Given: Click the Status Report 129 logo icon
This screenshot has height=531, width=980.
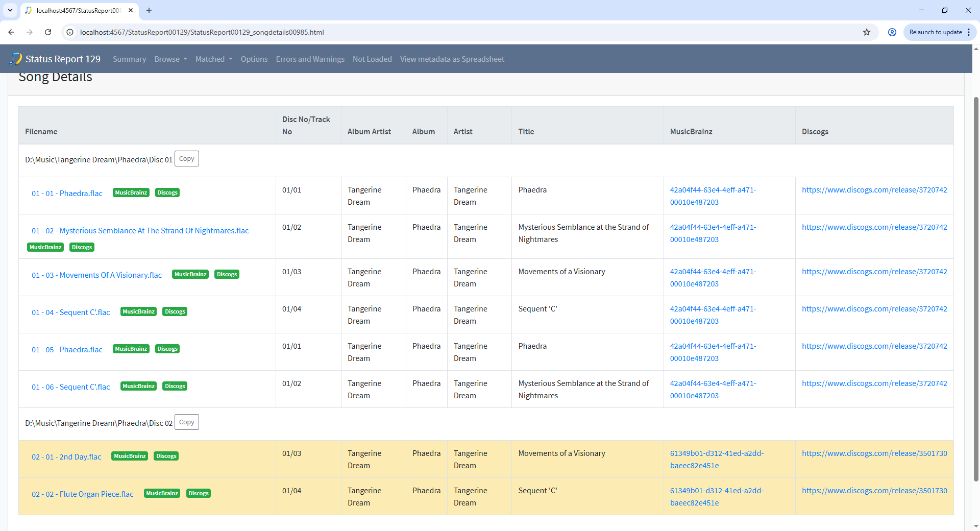Looking at the screenshot, I should tap(16, 59).
